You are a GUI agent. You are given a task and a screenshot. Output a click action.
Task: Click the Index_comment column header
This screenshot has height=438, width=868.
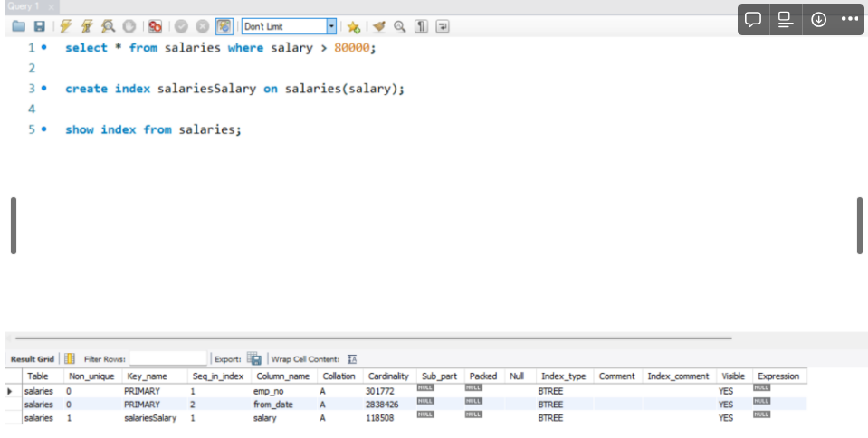[678, 376]
